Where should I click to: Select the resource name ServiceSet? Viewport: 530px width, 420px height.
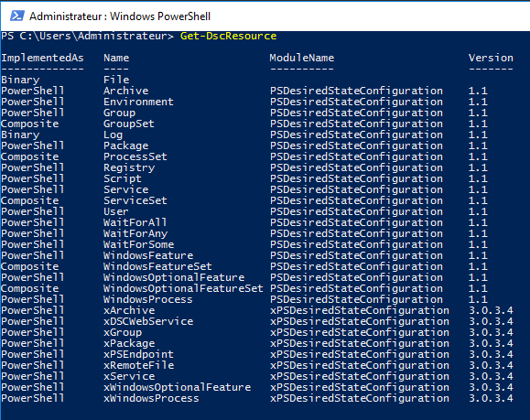pyautogui.click(x=135, y=200)
